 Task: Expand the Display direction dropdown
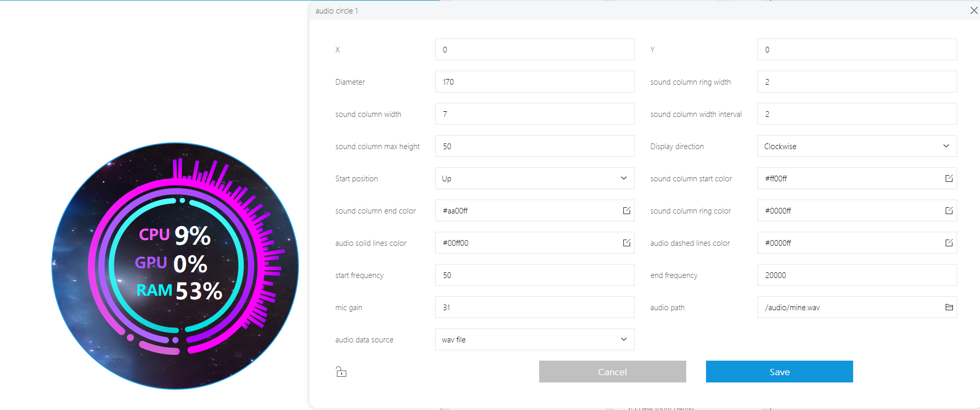[857, 146]
